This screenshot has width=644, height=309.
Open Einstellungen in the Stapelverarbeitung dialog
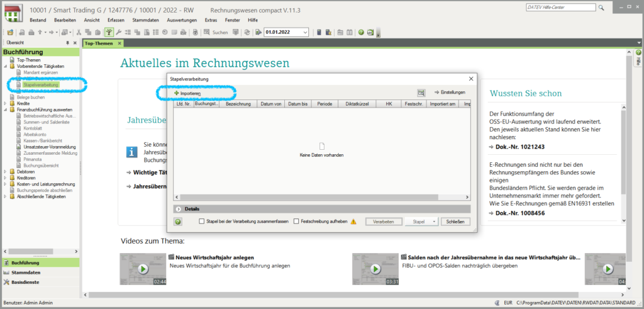coord(450,93)
